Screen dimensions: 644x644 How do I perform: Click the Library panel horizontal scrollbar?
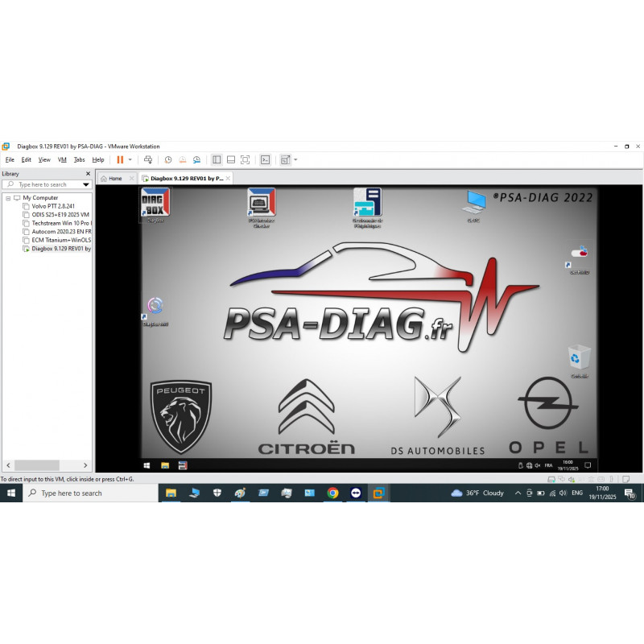[x=36, y=464]
